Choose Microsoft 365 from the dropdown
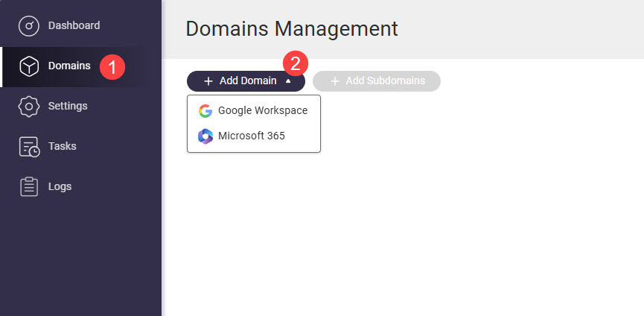 (x=251, y=136)
